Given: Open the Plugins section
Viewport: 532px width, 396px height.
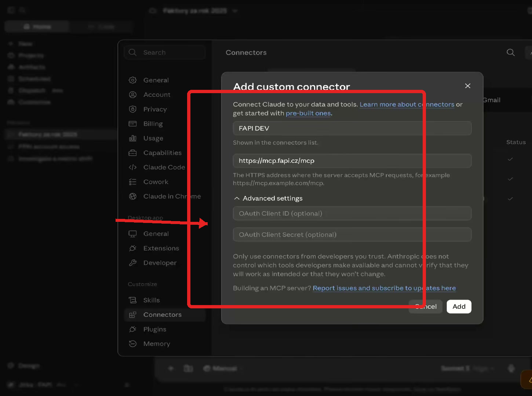Looking at the screenshot, I should (154, 329).
